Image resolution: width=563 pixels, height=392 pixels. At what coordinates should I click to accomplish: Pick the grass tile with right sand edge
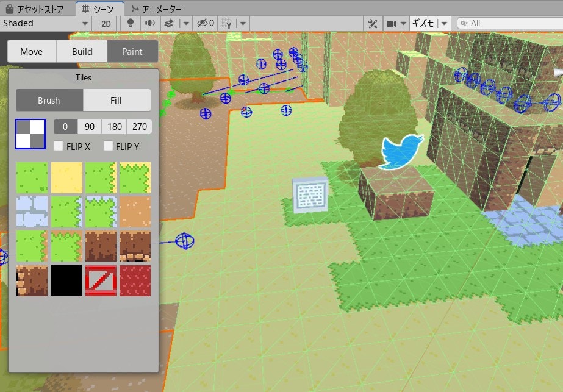[101, 177]
